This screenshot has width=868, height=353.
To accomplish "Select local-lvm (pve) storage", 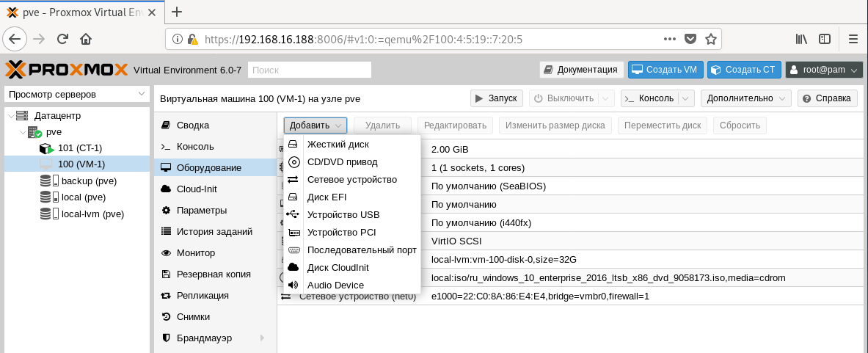I will point(77,214).
